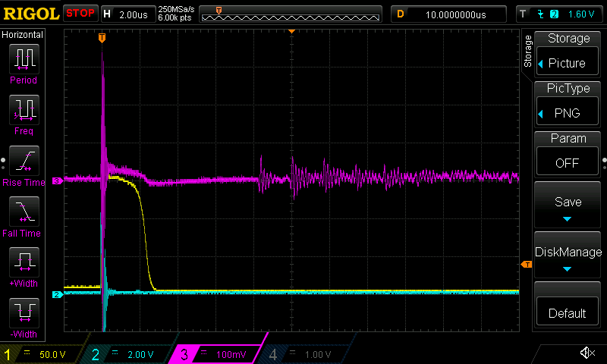Open the DiskManage menu
The height and width of the screenshot is (364, 607).
click(568, 255)
